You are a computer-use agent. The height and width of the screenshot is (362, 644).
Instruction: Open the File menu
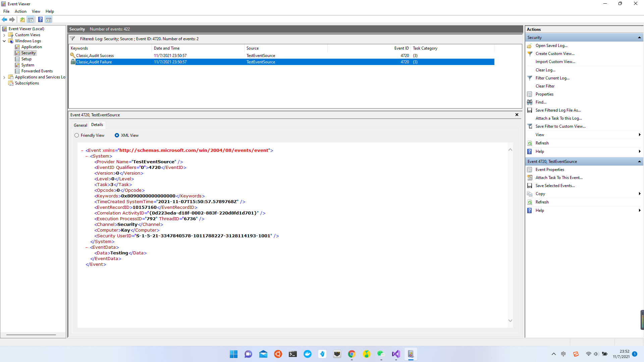(6, 11)
